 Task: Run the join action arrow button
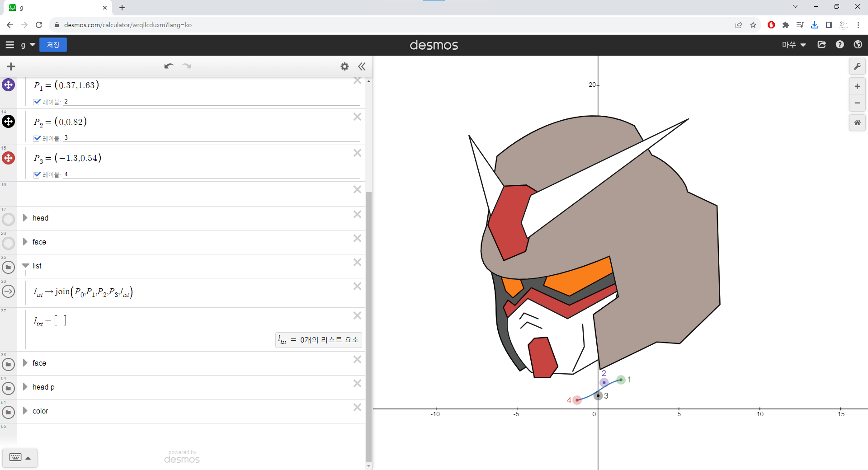click(x=9, y=291)
